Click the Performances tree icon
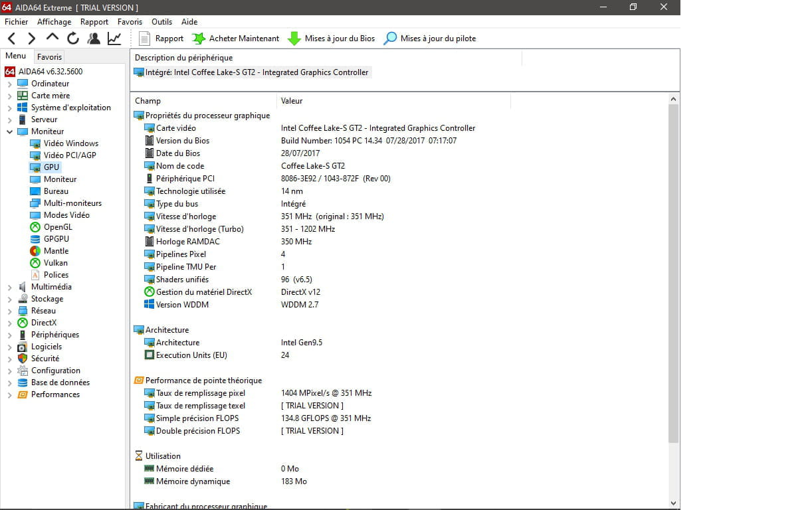812x510 pixels. coord(23,394)
